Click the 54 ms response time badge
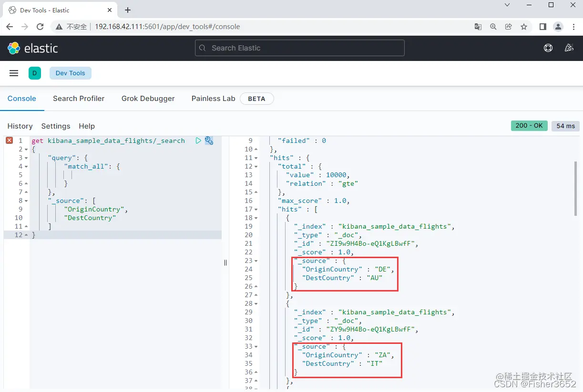This screenshot has width=583, height=392. click(566, 126)
